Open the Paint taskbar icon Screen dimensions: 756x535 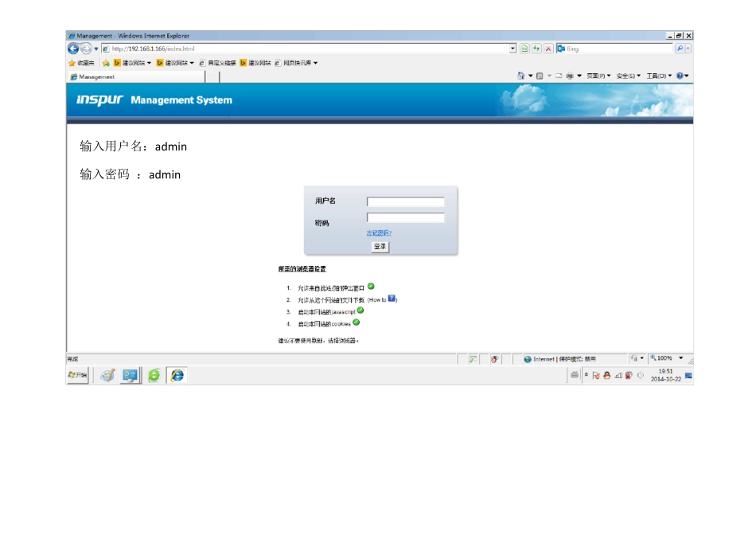tap(107, 375)
